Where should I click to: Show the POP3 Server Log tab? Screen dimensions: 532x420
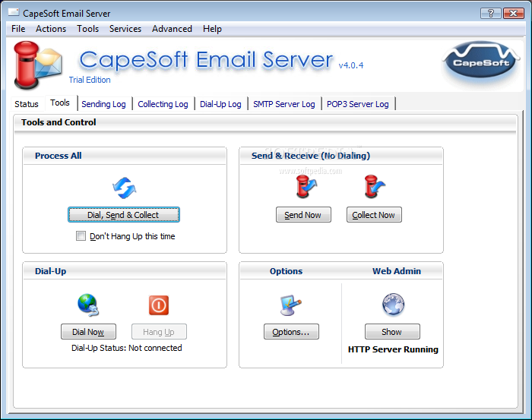coord(358,104)
